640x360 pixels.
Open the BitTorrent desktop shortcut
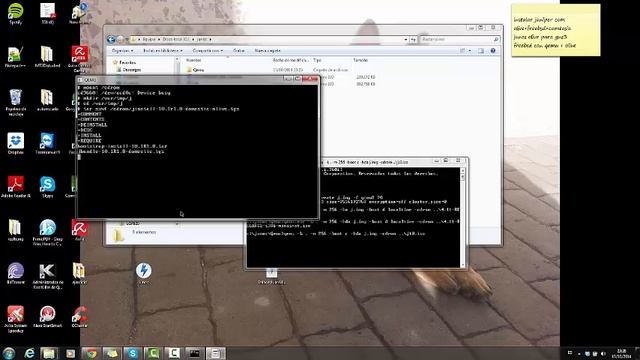tap(16, 273)
